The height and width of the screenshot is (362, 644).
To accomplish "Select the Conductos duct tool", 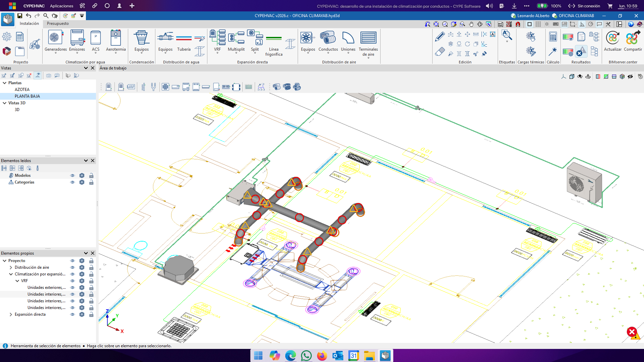I will pyautogui.click(x=328, y=38).
